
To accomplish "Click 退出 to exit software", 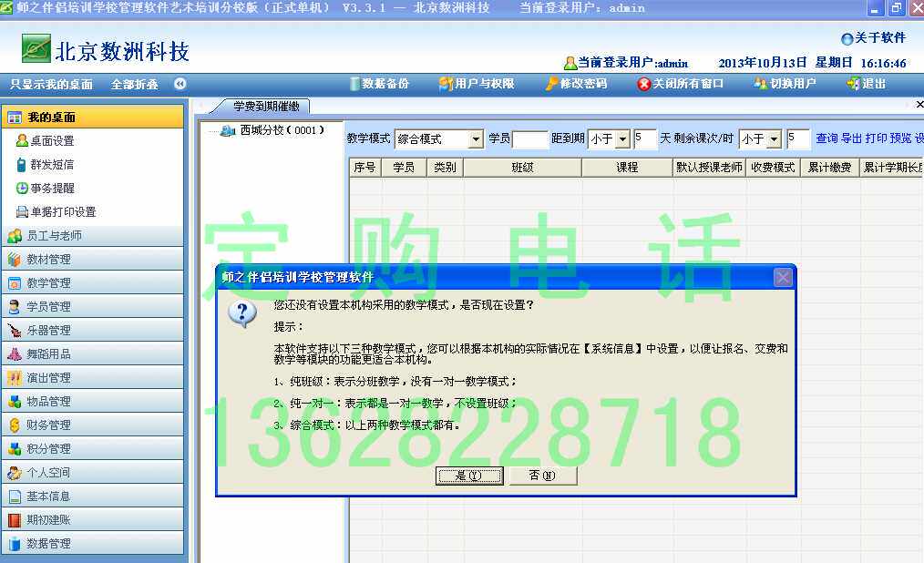I will click(x=867, y=84).
